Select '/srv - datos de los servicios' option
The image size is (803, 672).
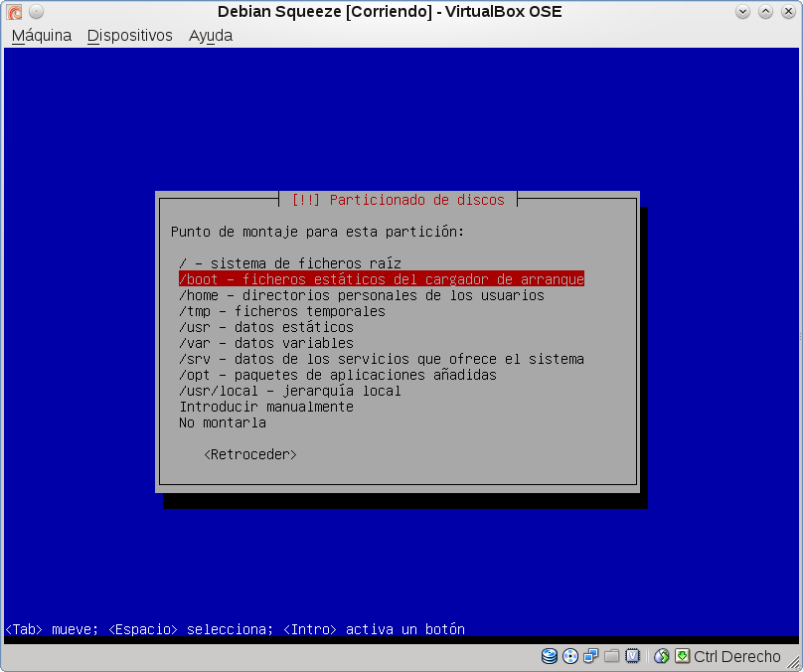[382, 359]
